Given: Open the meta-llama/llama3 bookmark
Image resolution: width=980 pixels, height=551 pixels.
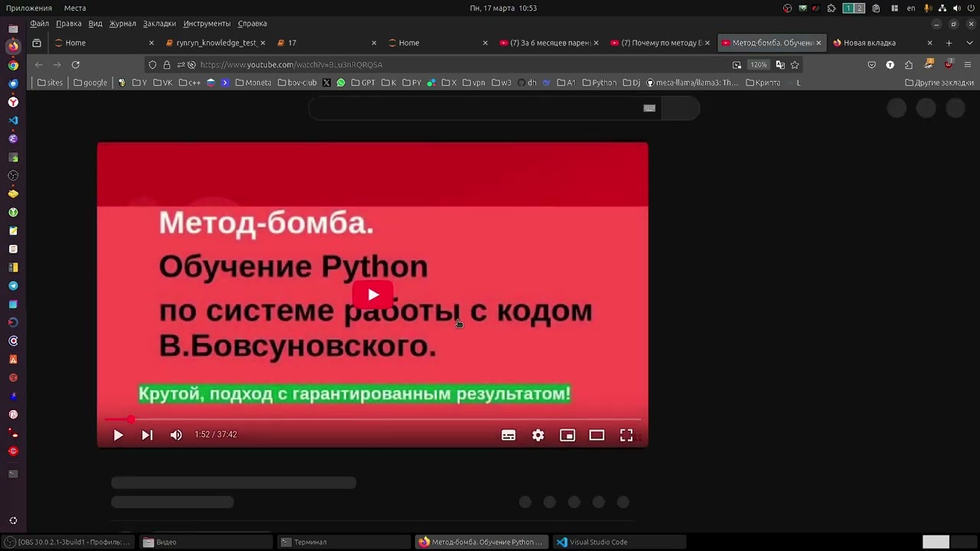Looking at the screenshot, I should click(x=693, y=83).
